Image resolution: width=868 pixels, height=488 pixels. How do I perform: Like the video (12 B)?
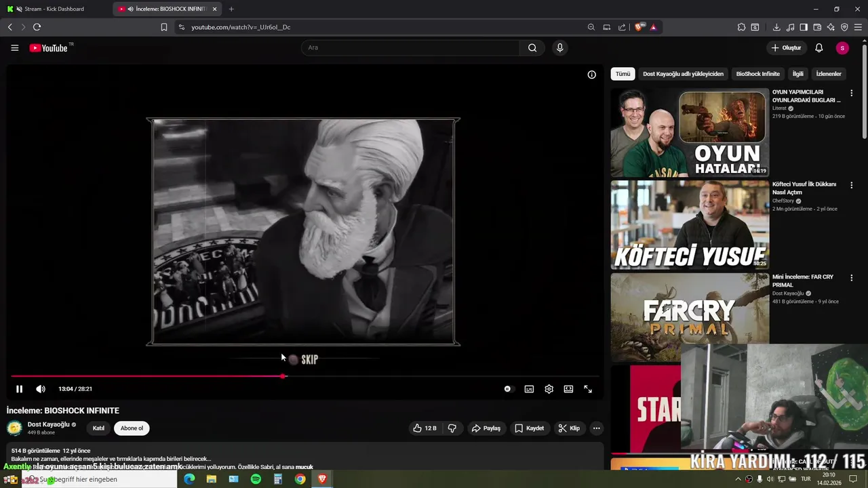(x=425, y=428)
